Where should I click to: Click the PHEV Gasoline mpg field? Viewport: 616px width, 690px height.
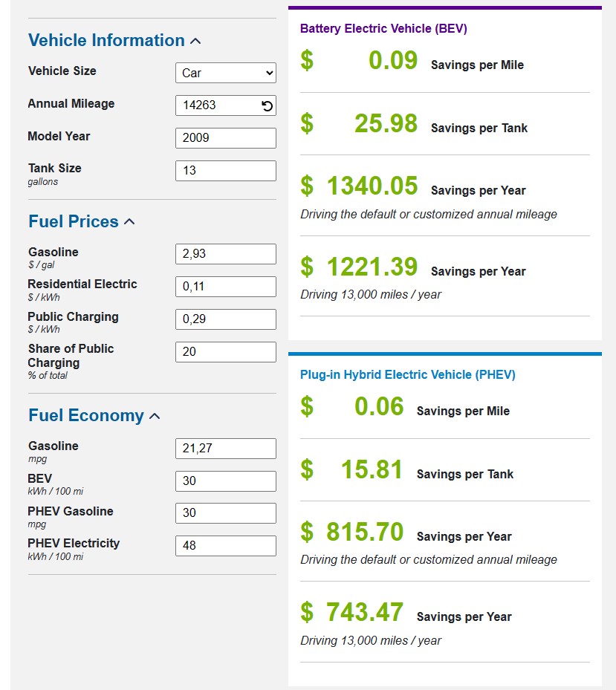pos(226,513)
